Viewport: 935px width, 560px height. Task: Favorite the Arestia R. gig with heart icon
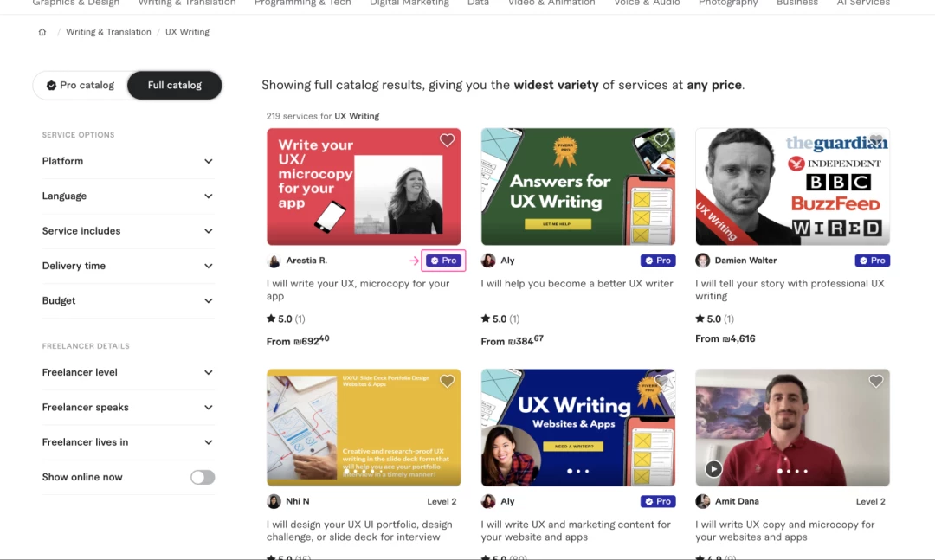[447, 140]
